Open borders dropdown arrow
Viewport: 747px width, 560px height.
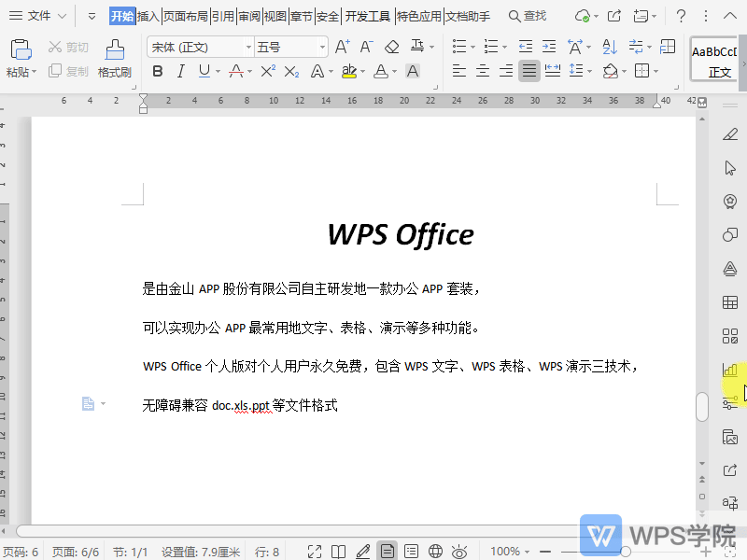(x=655, y=72)
